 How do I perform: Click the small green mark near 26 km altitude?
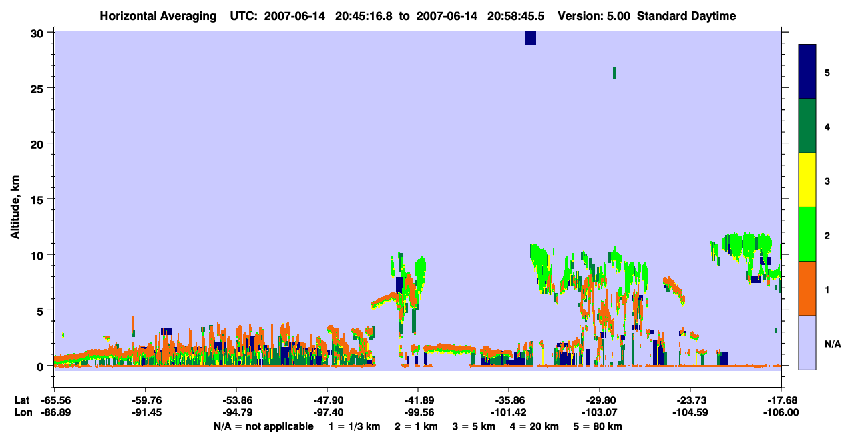point(614,73)
